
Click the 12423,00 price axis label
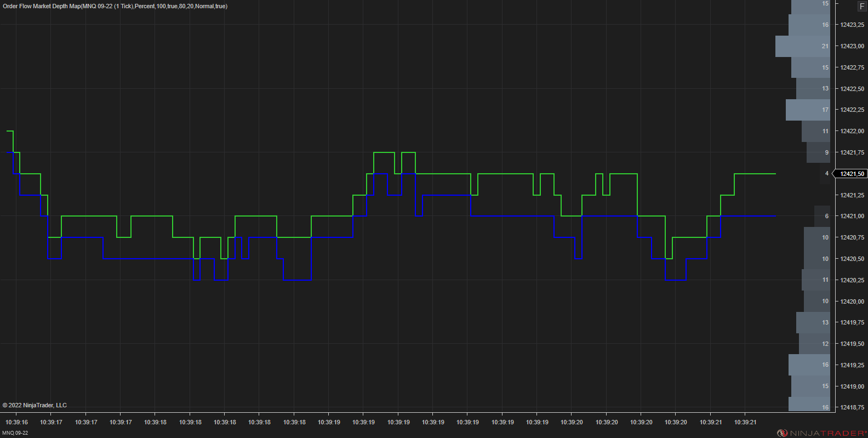pos(852,46)
